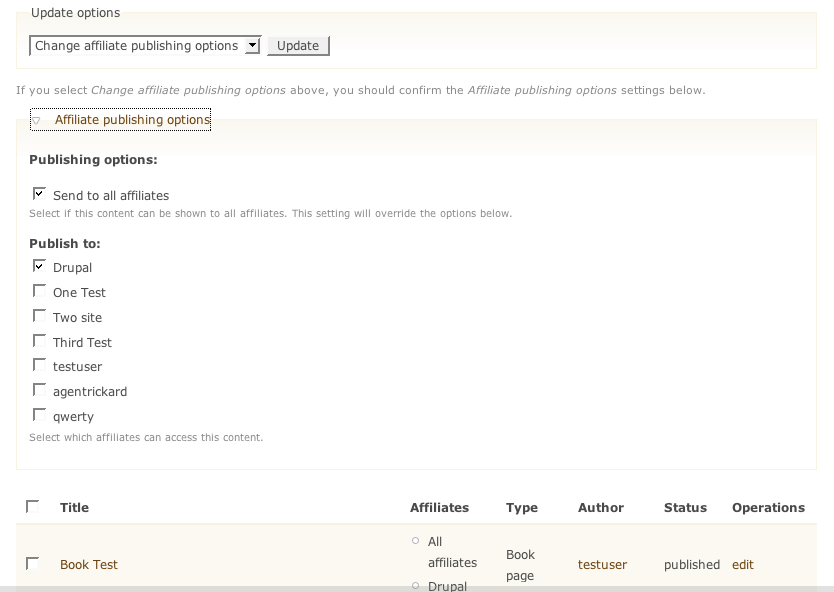Image resolution: width=834 pixels, height=592 pixels.
Task: Click the edit operation link
Action: 743,565
